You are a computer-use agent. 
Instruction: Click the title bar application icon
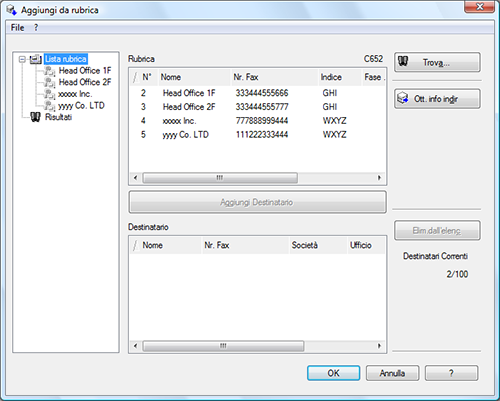[11, 10]
